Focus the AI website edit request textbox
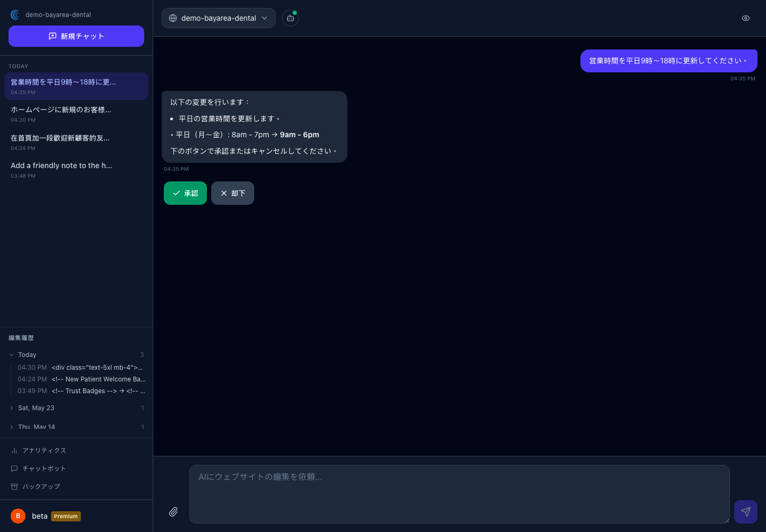This screenshot has width=766, height=532. click(x=460, y=494)
